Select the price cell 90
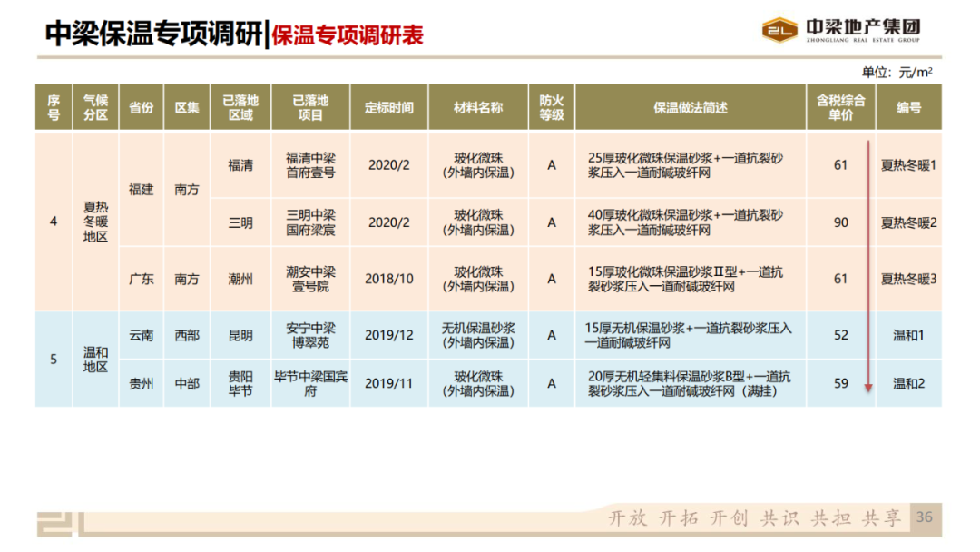980x552 pixels. tap(841, 222)
